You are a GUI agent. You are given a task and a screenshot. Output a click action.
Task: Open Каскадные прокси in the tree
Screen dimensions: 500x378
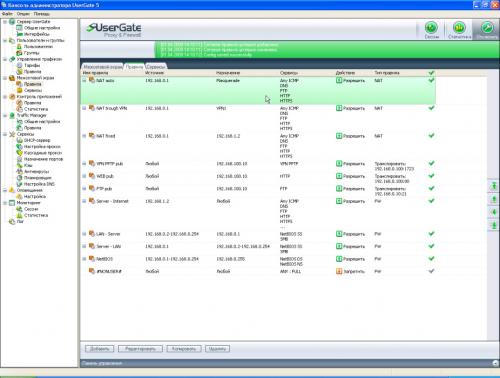coord(43,153)
